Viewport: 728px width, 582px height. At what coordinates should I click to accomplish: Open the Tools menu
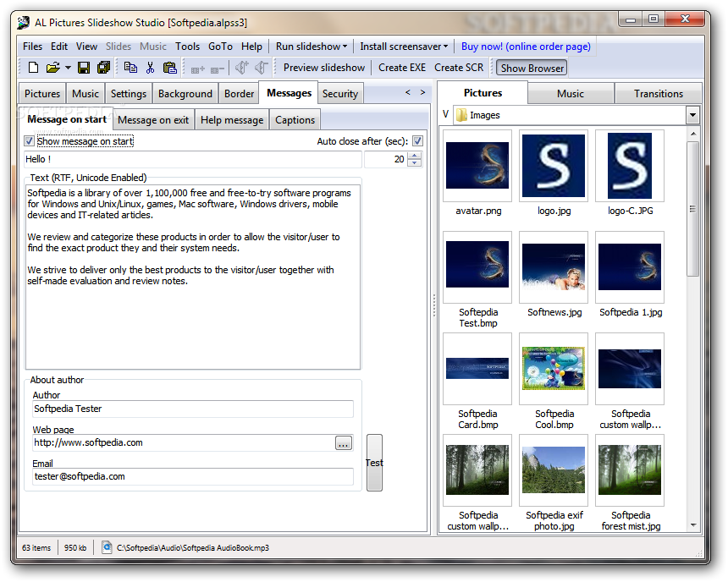pyautogui.click(x=188, y=47)
